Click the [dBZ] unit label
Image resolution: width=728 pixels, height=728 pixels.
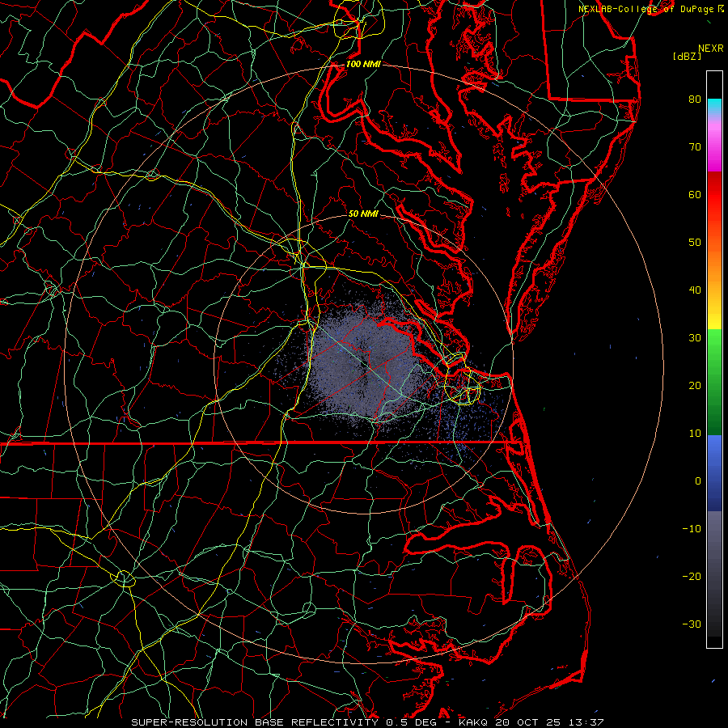point(687,56)
